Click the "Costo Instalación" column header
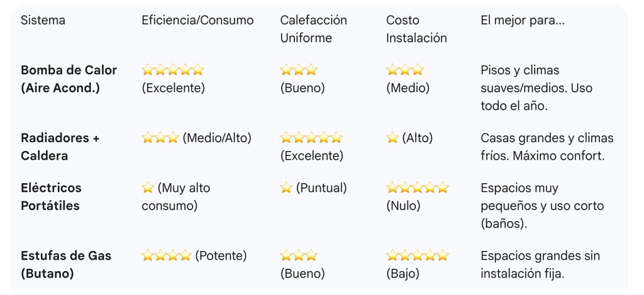 pos(416,29)
